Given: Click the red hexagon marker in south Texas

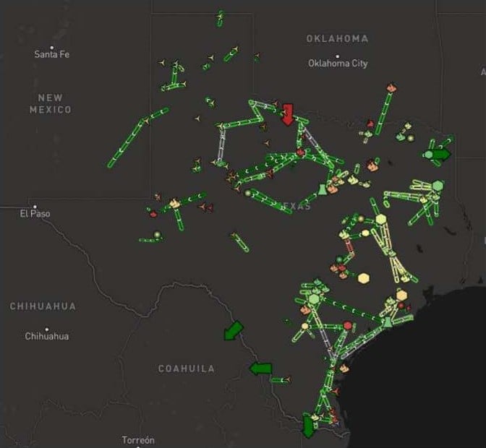Looking at the screenshot, I should (348, 326).
